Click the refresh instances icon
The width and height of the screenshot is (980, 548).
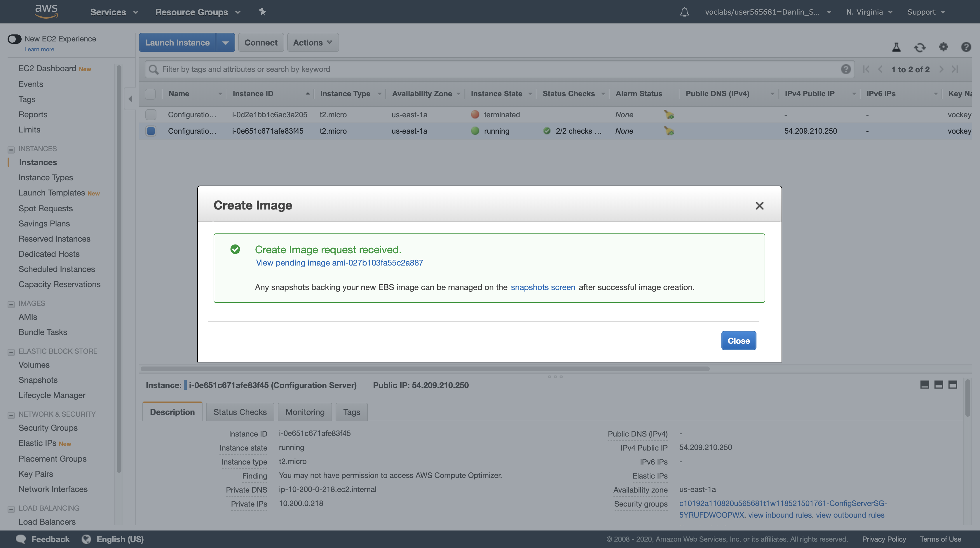[x=920, y=47]
